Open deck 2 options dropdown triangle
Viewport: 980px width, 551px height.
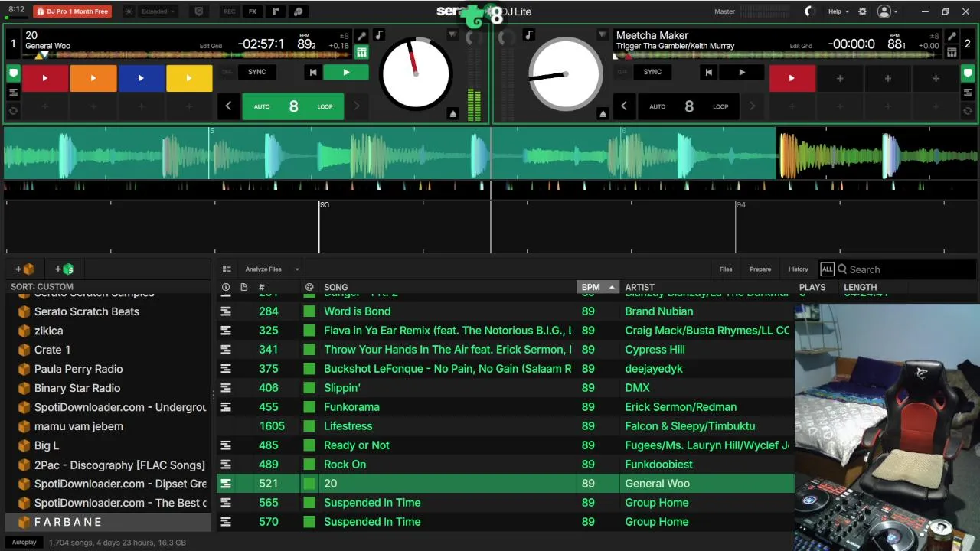[603, 35]
